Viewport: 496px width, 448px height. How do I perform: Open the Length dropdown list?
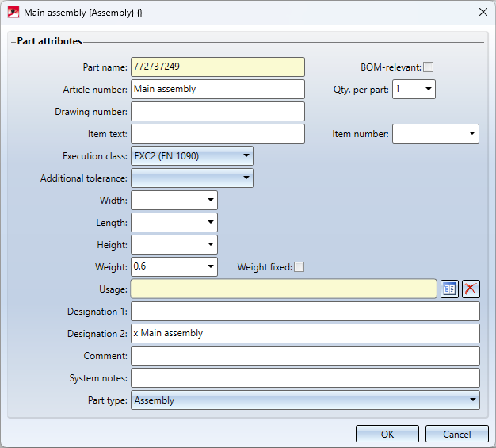(211, 223)
